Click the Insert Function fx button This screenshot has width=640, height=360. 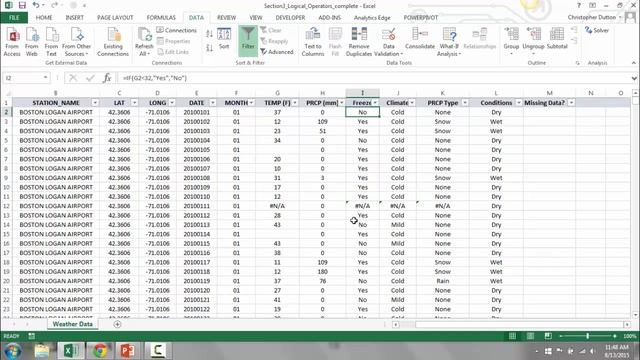107,78
